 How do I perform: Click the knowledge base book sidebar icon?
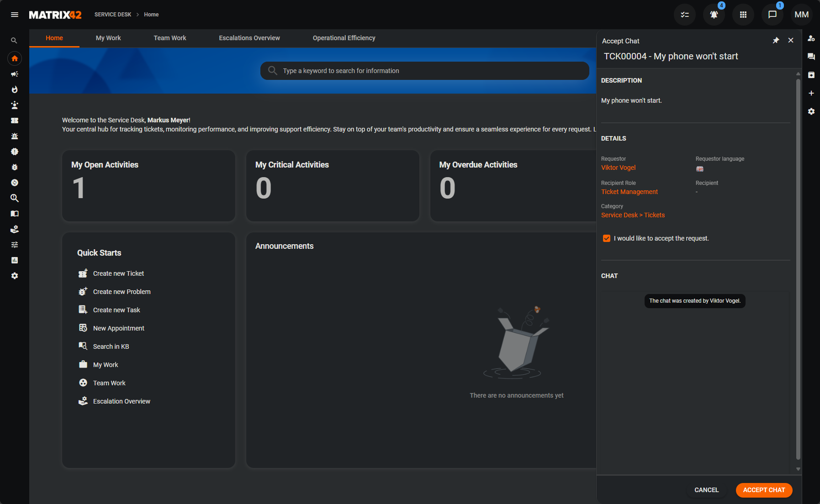pos(15,214)
